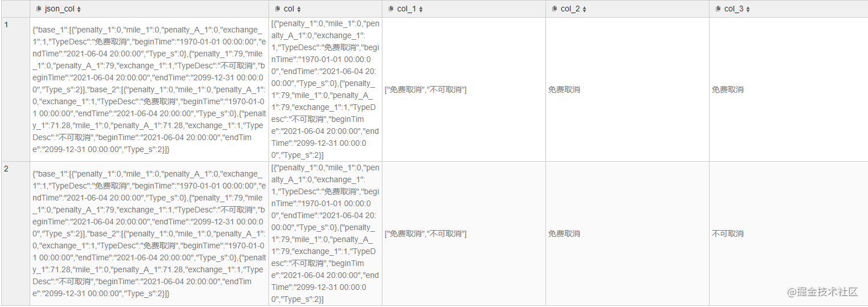This screenshot has width=868, height=307.
Task: Select the col_2 header label
Action: (570, 9)
